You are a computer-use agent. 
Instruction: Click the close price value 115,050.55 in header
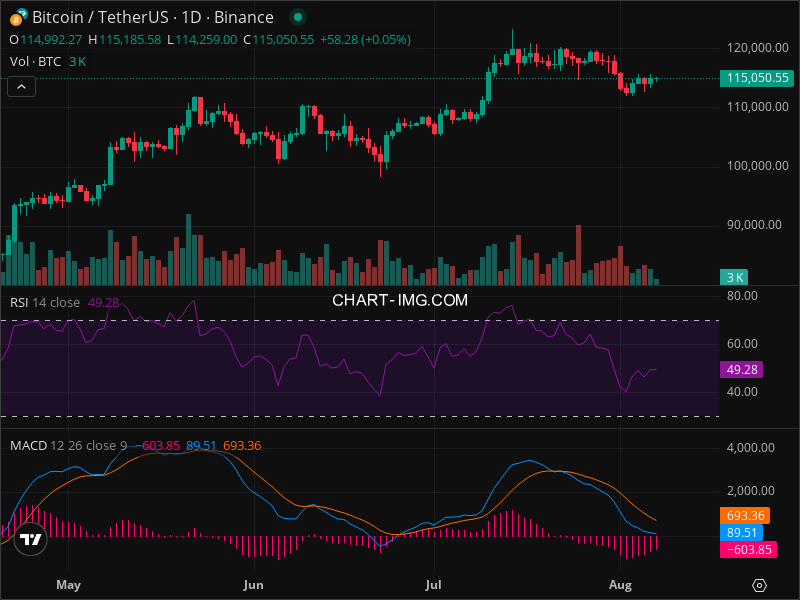[x=283, y=40]
